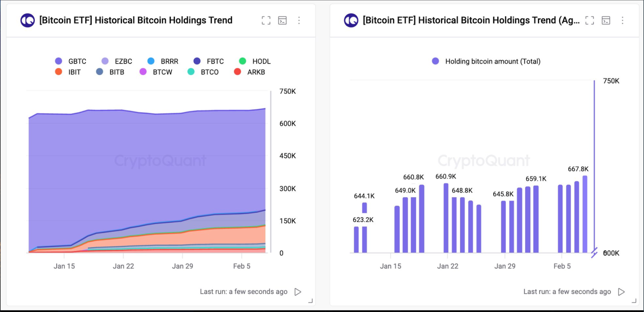This screenshot has width=644, height=312.
Task: Toggle BTCO series in legend
Action: pyautogui.click(x=203, y=72)
